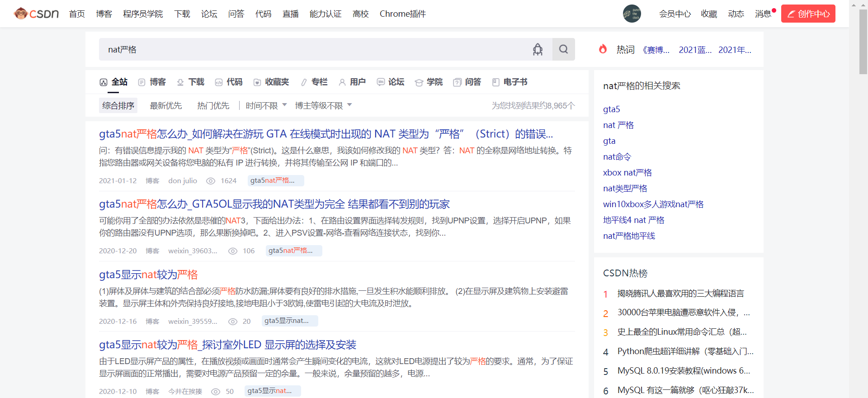Click the 问答 tab question icon

pos(458,82)
